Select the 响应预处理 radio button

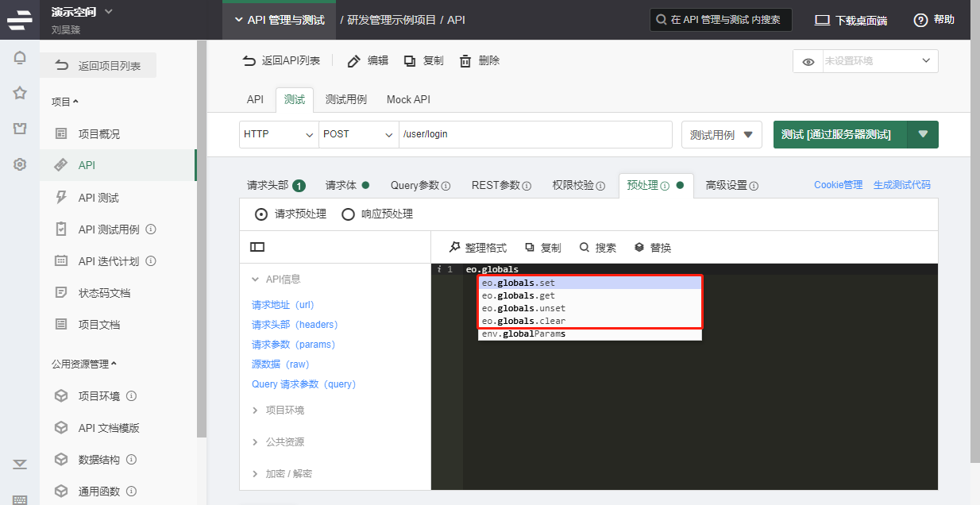(x=348, y=214)
